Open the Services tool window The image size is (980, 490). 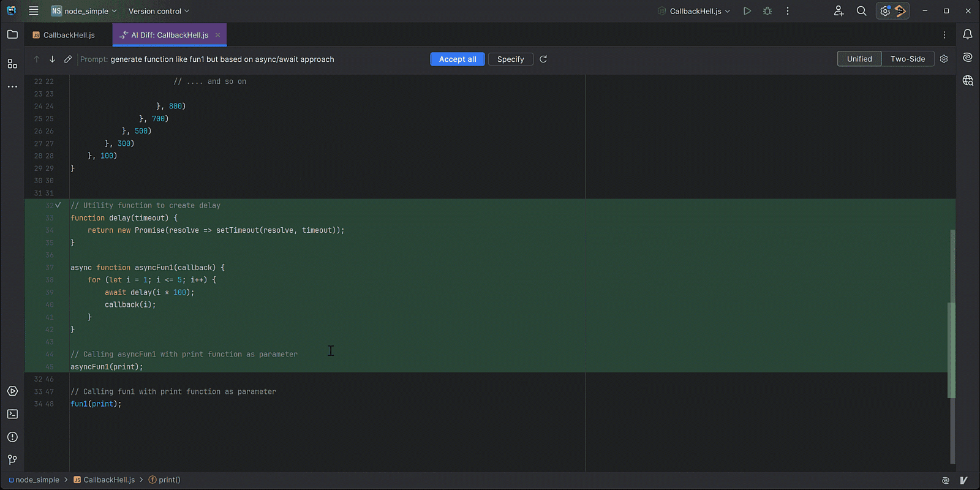tap(12, 391)
